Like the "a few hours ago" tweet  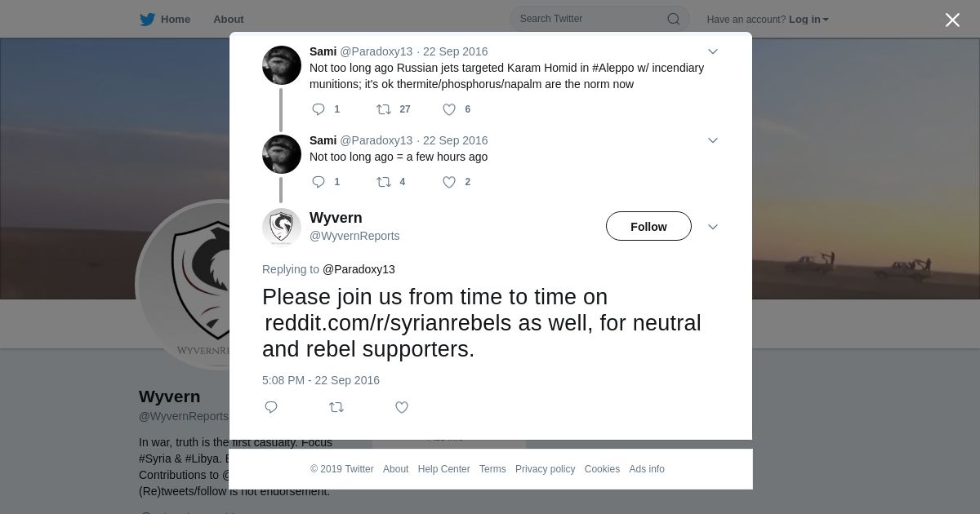click(x=449, y=182)
